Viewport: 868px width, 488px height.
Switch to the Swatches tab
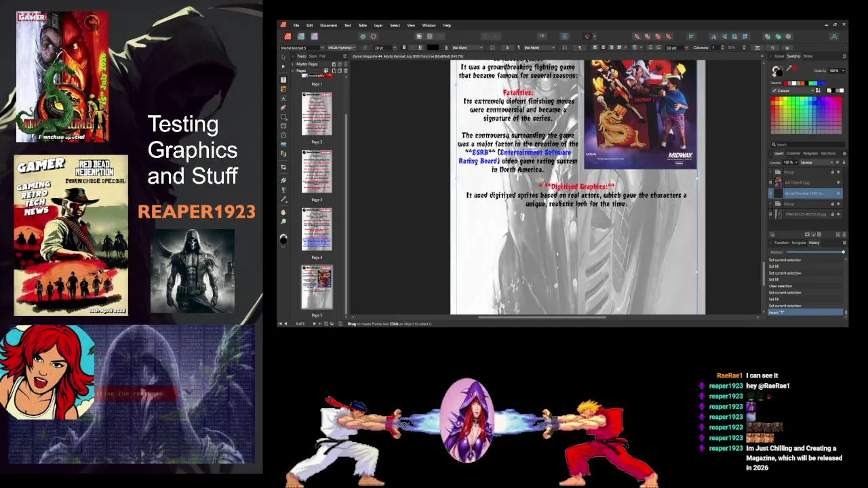click(x=793, y=56)
